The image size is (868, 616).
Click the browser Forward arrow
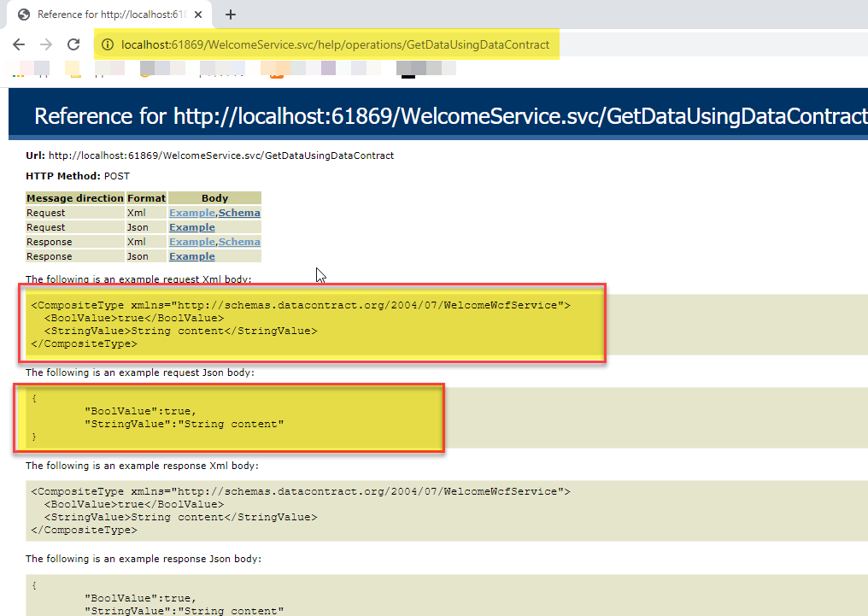(x=46, y=44)
